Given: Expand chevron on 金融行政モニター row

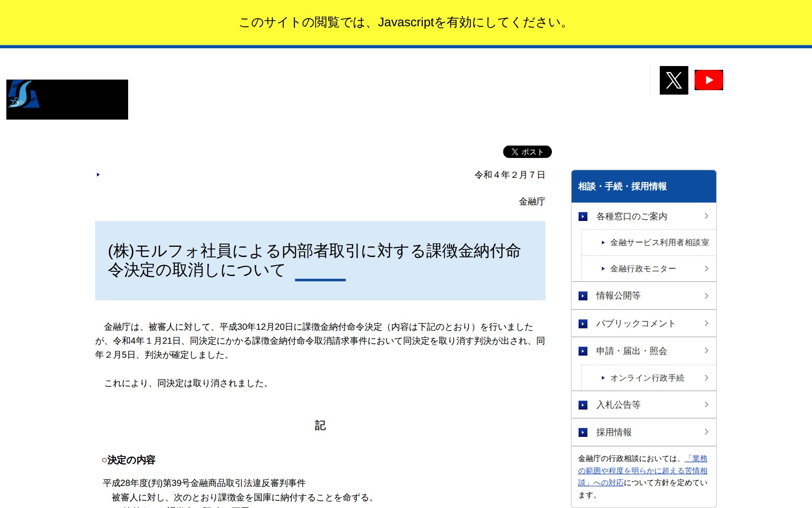Looking at the screenshot, I should point(706,268).
